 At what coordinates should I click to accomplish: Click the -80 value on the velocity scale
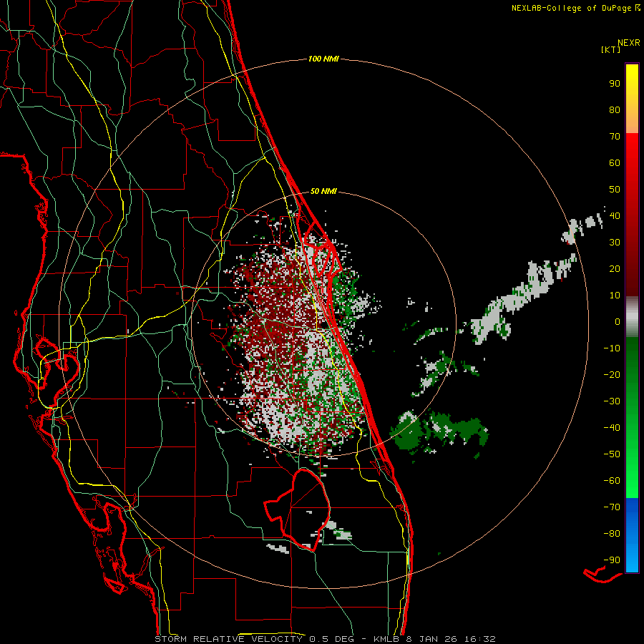612,534
